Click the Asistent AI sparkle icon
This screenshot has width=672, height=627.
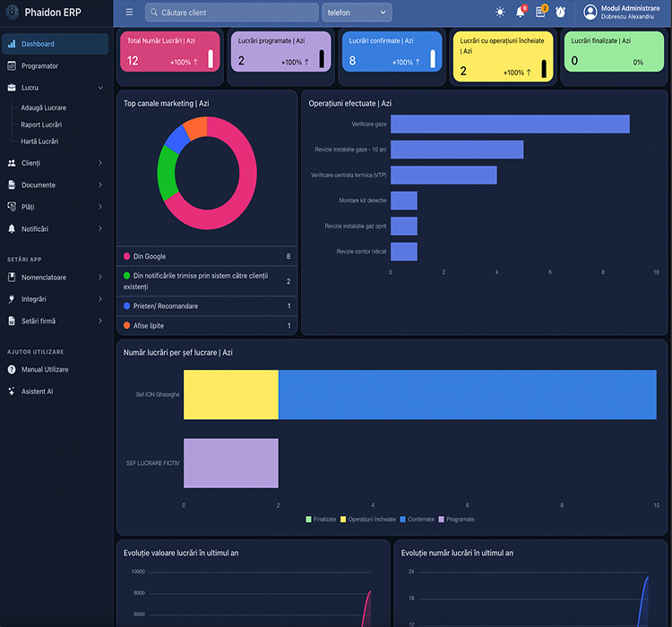click(12, 391)
